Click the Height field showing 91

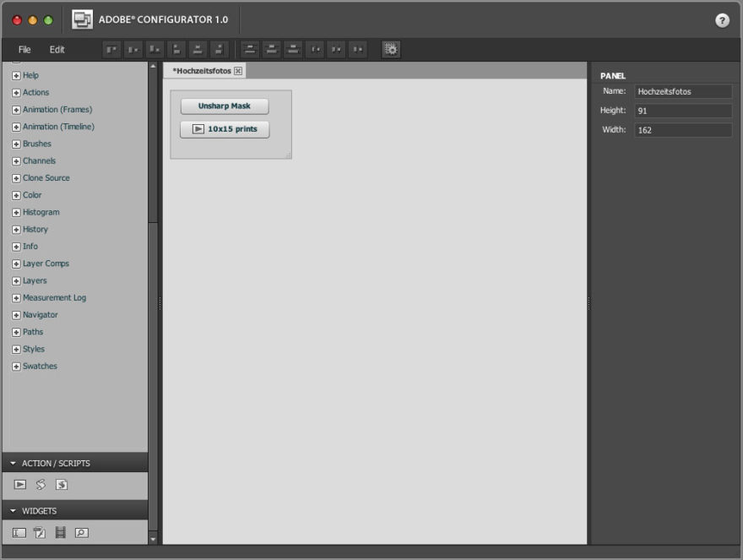(683, 111)
